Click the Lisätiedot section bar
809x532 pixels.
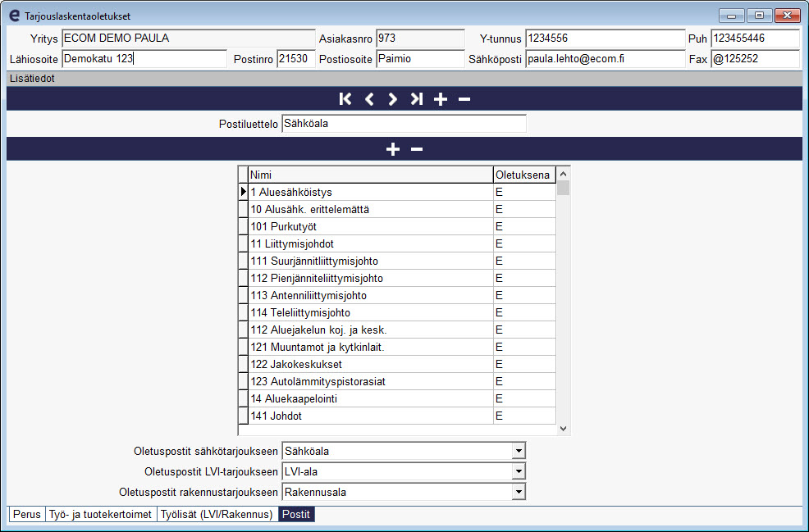point(404,79)
